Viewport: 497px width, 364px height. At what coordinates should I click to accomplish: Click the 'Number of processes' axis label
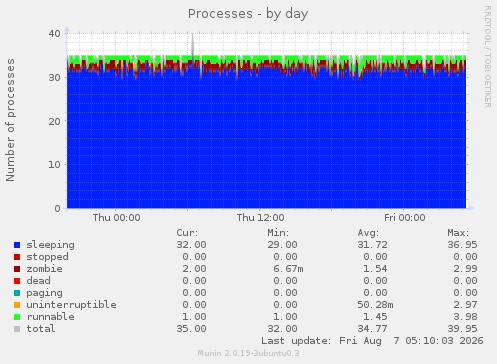tap(10, 120)
